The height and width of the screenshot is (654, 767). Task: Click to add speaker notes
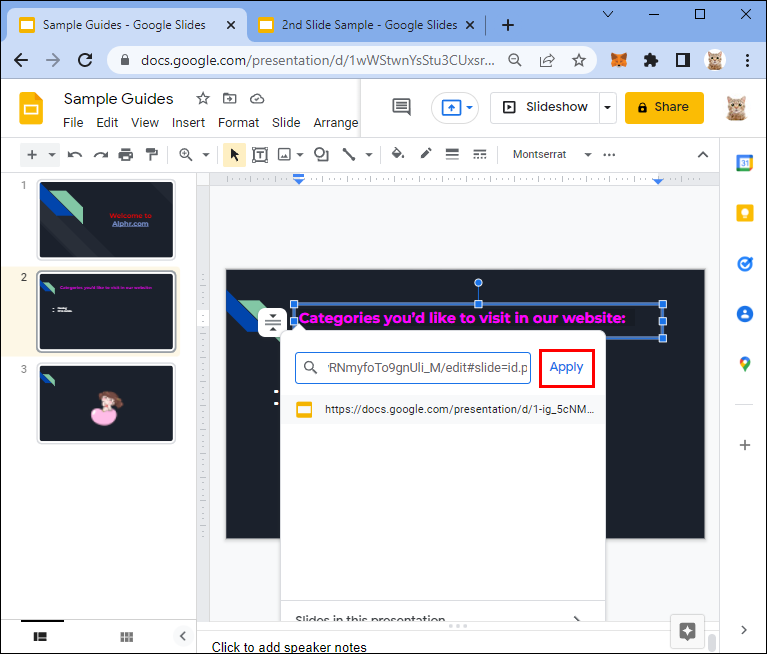pos(289,647)
